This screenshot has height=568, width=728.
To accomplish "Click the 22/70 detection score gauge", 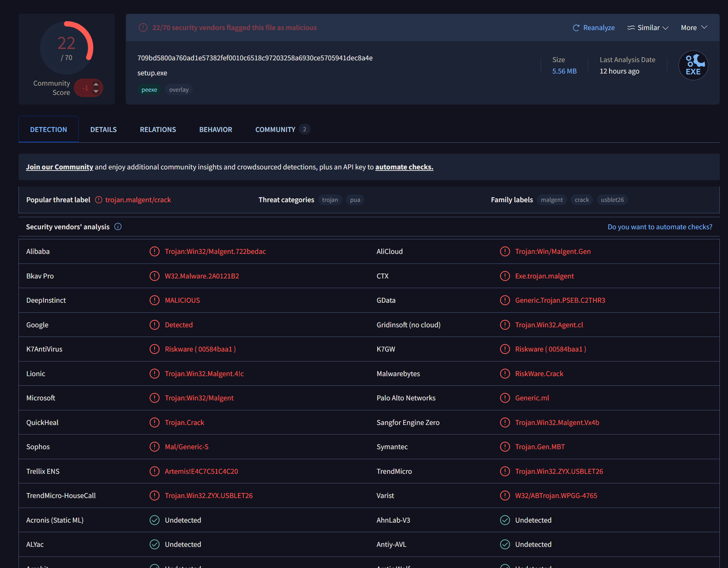I will click(67, 48).
